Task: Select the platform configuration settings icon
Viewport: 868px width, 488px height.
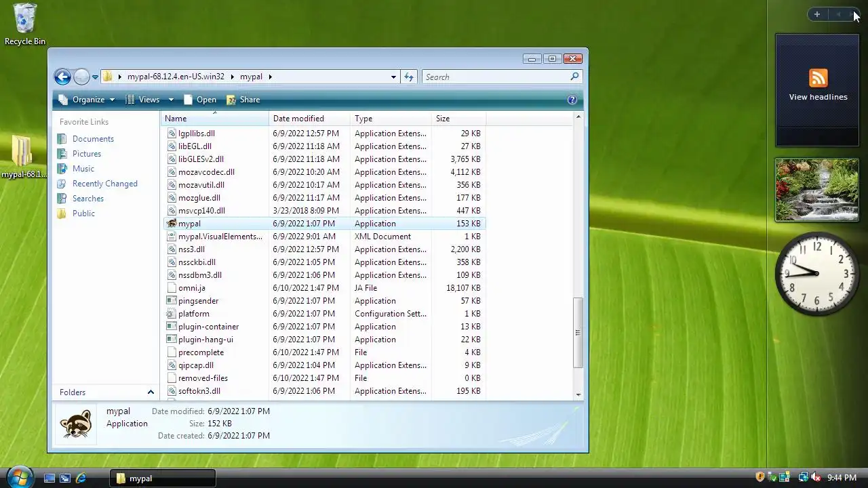Action: [x=172, y=314]
